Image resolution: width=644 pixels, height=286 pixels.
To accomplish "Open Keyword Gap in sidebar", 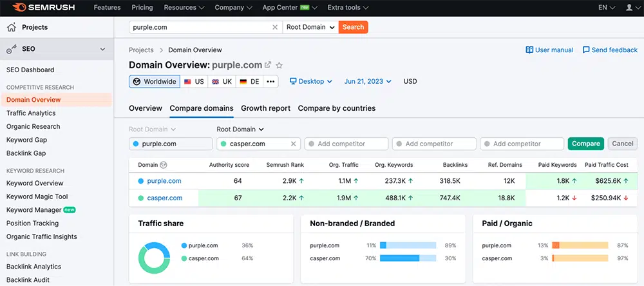I will pos(26,140).
